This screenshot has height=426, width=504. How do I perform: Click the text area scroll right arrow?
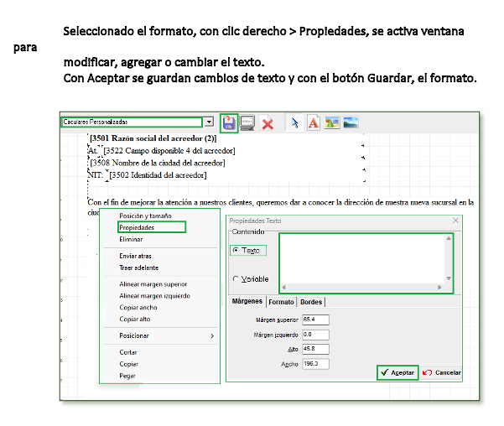pos(439,287)
